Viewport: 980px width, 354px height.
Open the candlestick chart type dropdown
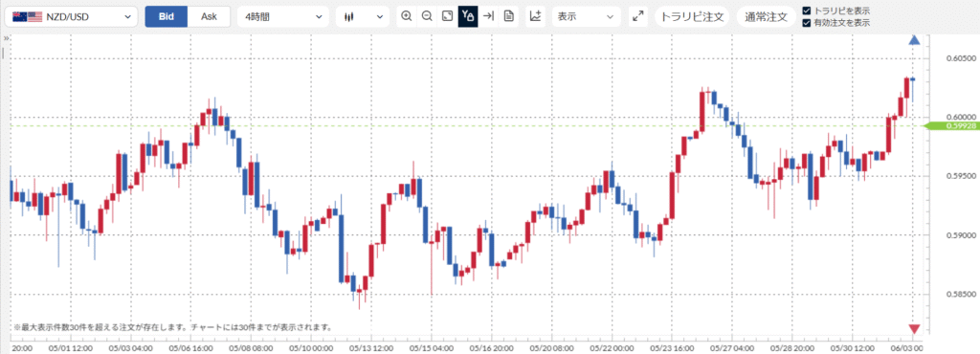[x=363, y=17]
